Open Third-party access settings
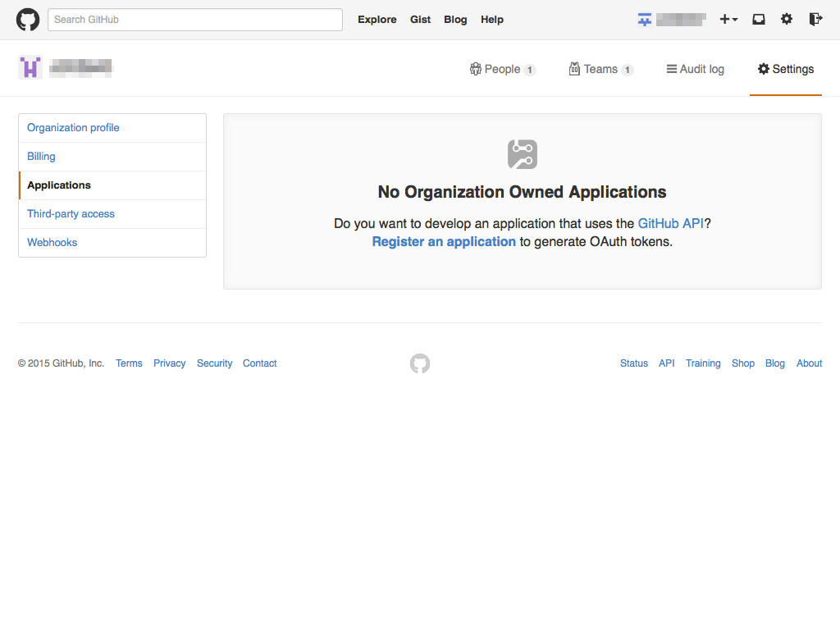This screenshot has height=630, width=840. 71,214
